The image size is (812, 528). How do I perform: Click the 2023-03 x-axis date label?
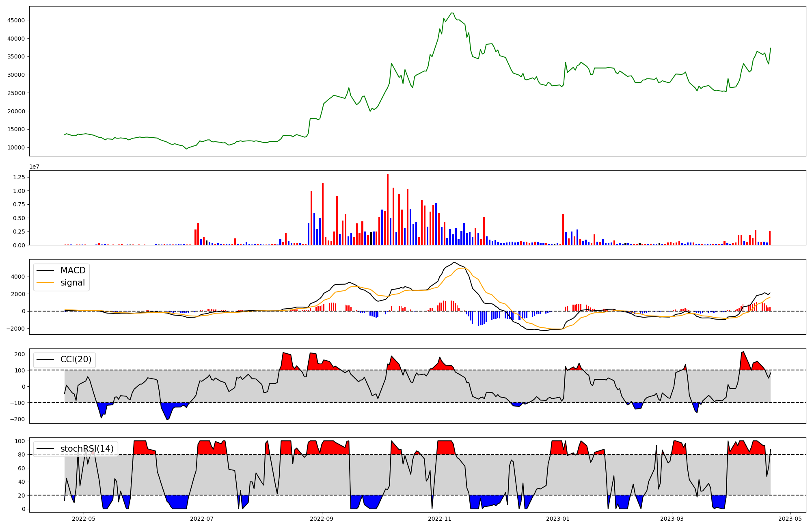click(x=672, y=519)
